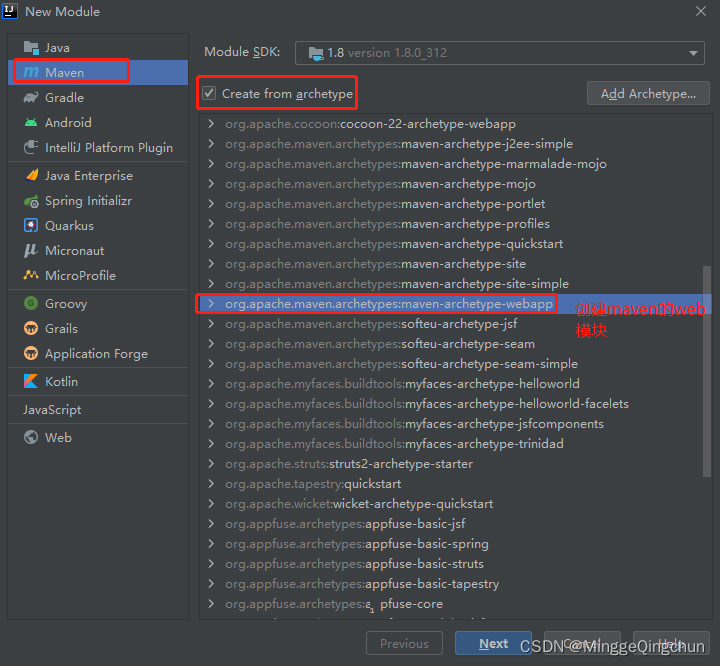Screen dimensions: 720x666
Task: Click the Grails icon
Action: coord(31,328)
